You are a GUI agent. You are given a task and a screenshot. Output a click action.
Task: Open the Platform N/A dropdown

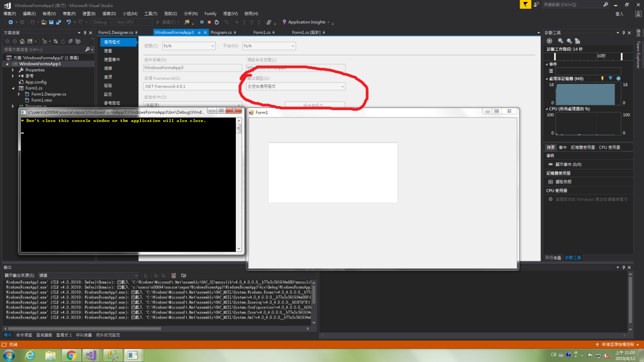pos(269,46)
